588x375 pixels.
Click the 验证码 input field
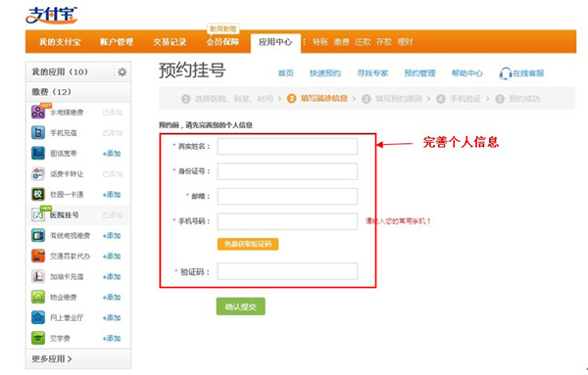[287, 271]
